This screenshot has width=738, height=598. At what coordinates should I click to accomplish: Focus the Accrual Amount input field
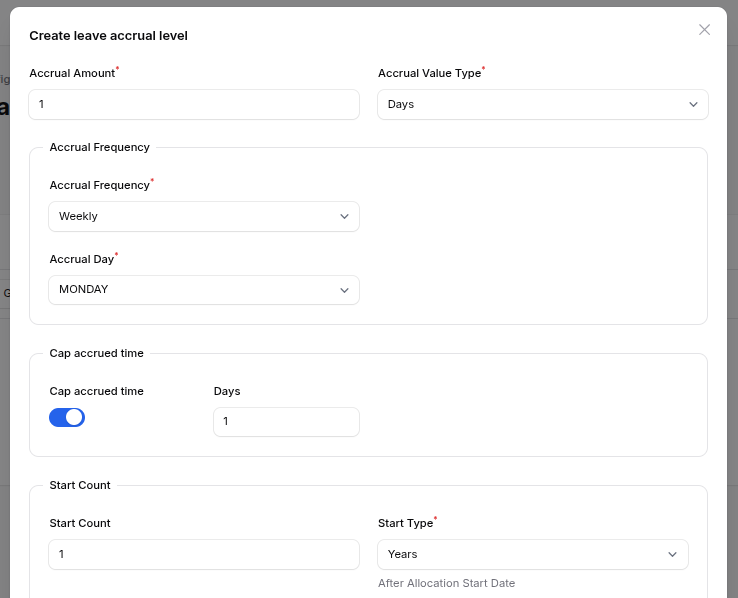point(194,105)
